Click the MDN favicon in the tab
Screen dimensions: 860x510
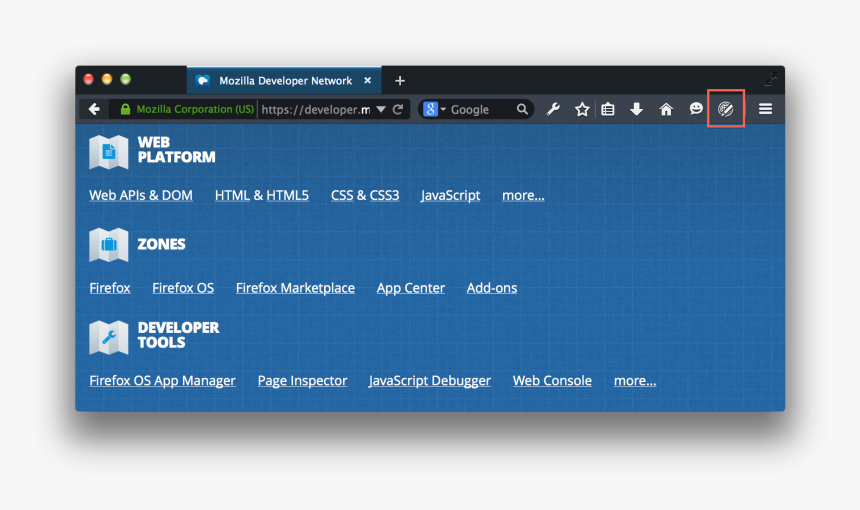(202, 81)
